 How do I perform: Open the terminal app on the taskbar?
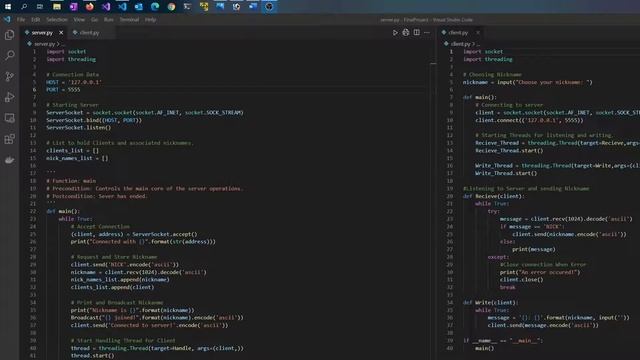(x=187, y=7)
